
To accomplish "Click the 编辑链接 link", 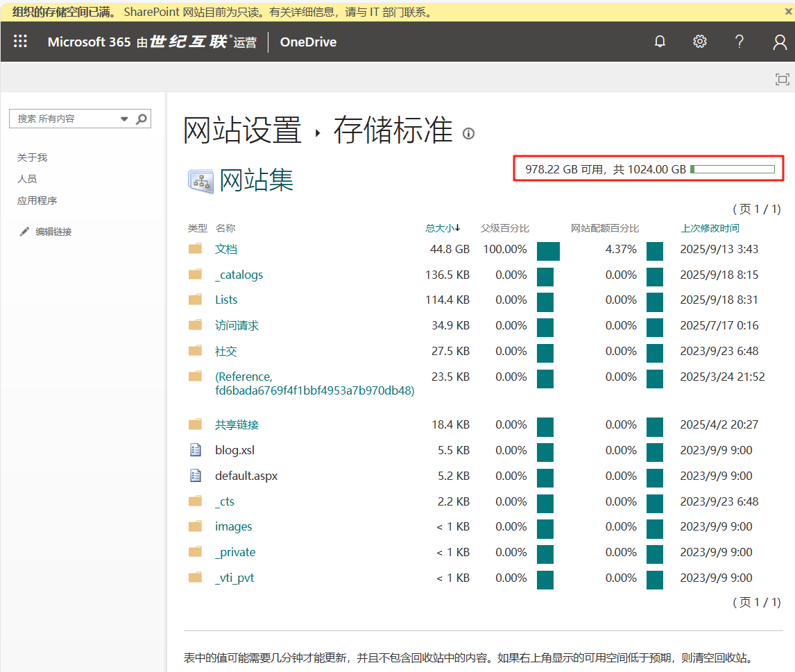I will click(x=53, y=232).
